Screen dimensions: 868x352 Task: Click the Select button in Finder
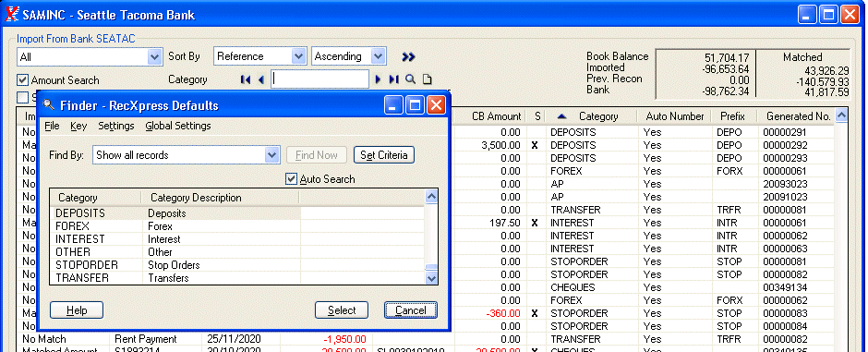click(342, 310)
